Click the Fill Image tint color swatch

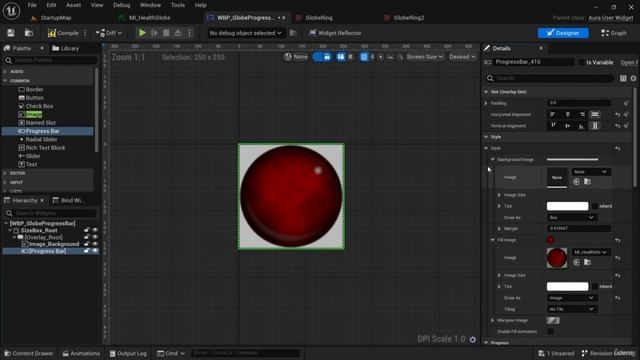pyautogui.click(x=567, y=287)
